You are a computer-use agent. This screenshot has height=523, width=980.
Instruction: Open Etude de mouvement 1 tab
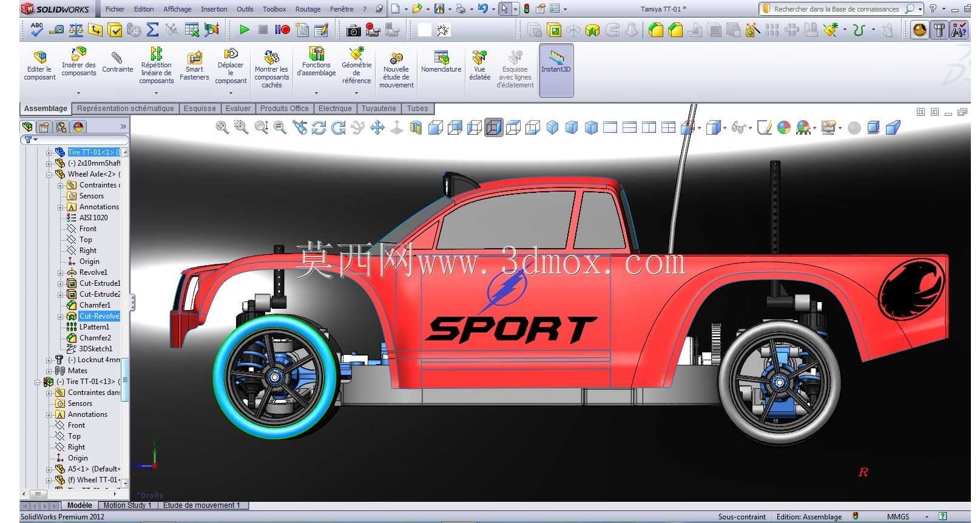coord(202,505)
